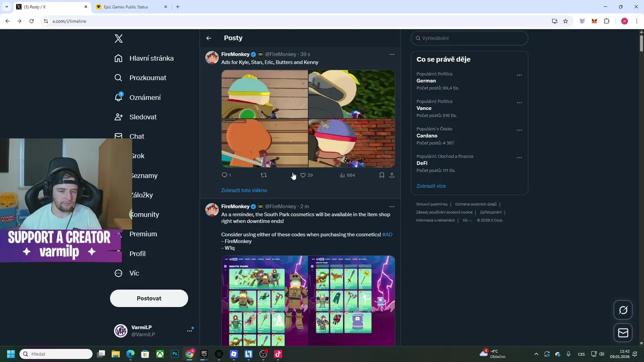
Task: Toggle the taskbar volume icon
Action: [x=602, y=354]
